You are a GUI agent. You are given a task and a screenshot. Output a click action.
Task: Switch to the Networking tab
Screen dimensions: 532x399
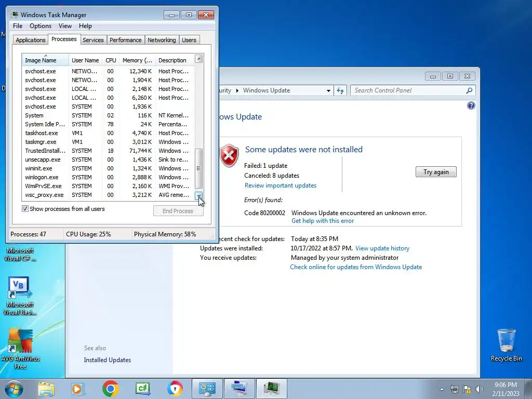coord(162,40)
